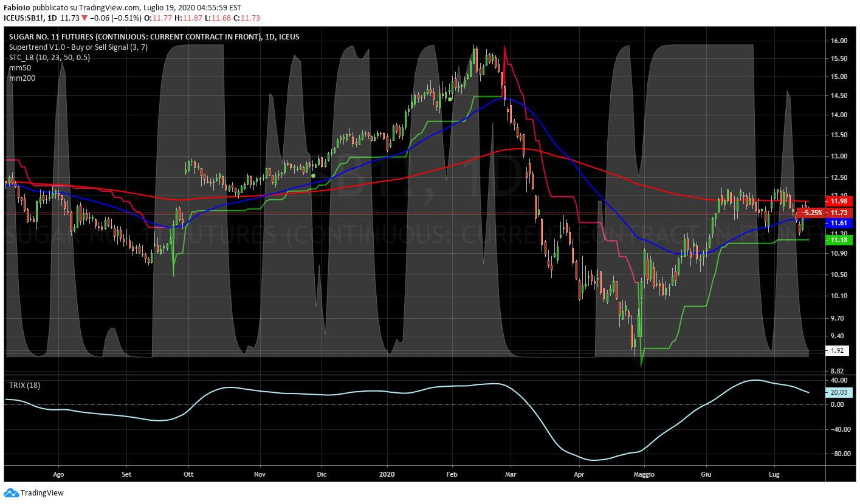Click the TRIX (18) pane label
The width and height of the screenshot is (860, 504).
[24, 385]
